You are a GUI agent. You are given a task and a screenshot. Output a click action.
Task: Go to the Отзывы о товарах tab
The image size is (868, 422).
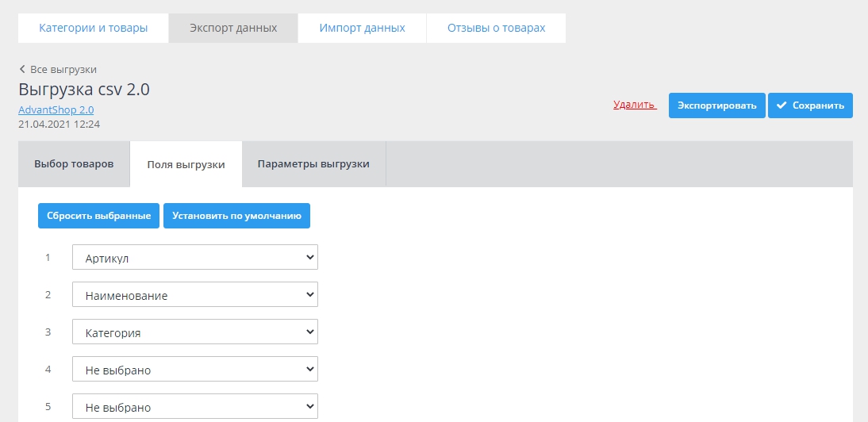(496, 28)
